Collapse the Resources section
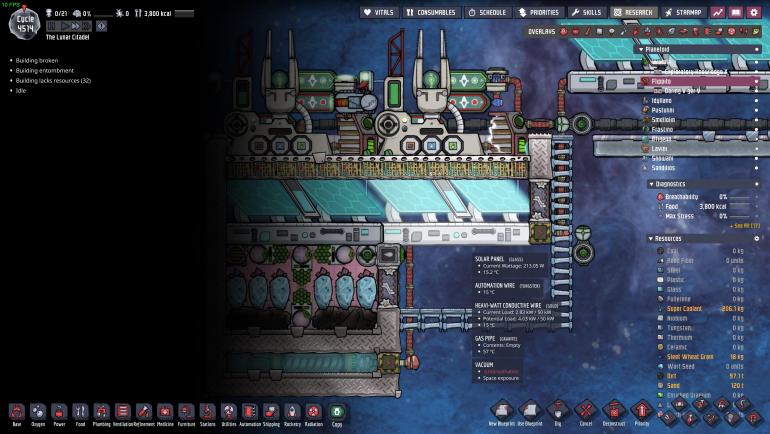Screen dimensions: 770x434 point(651,239)
